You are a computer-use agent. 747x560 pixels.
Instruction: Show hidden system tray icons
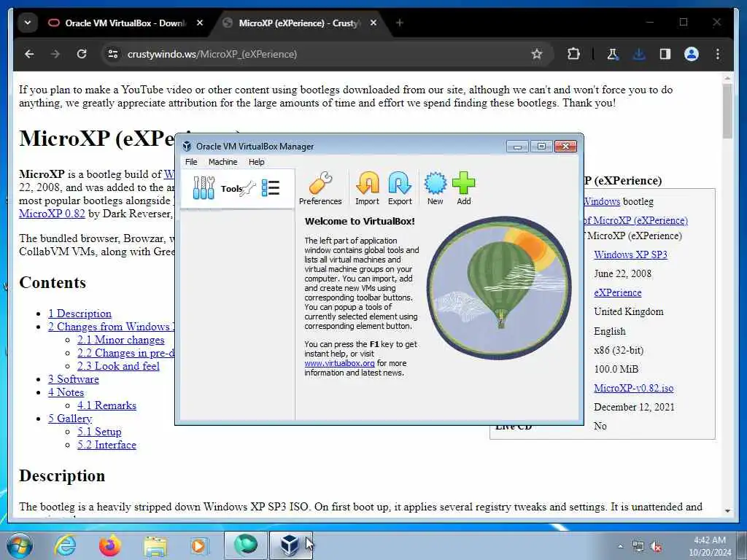point(620,546)
